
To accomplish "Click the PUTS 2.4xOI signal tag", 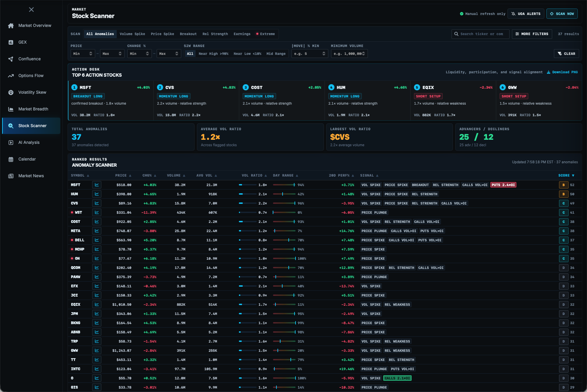I will tap(503, 185).
